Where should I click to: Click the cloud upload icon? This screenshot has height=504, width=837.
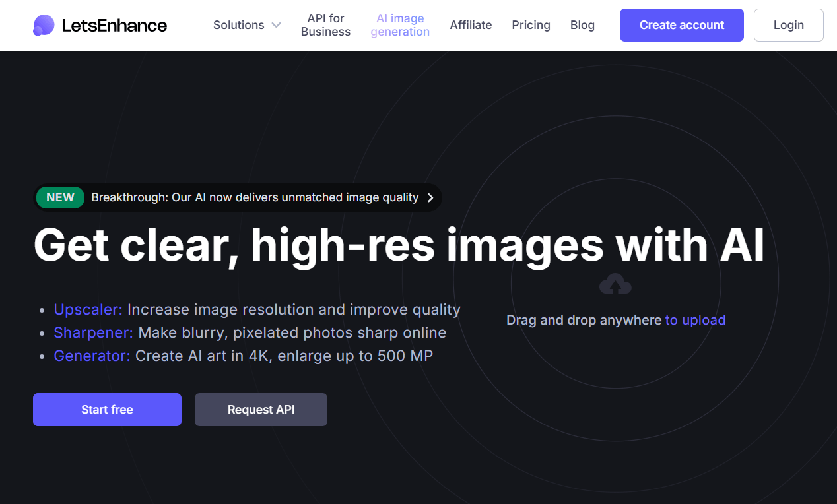[x=615, y=284]
